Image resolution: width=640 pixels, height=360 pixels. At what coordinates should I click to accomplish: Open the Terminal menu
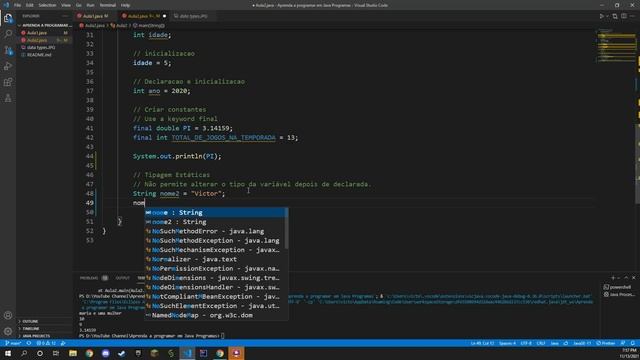click(x=107, y=5)
